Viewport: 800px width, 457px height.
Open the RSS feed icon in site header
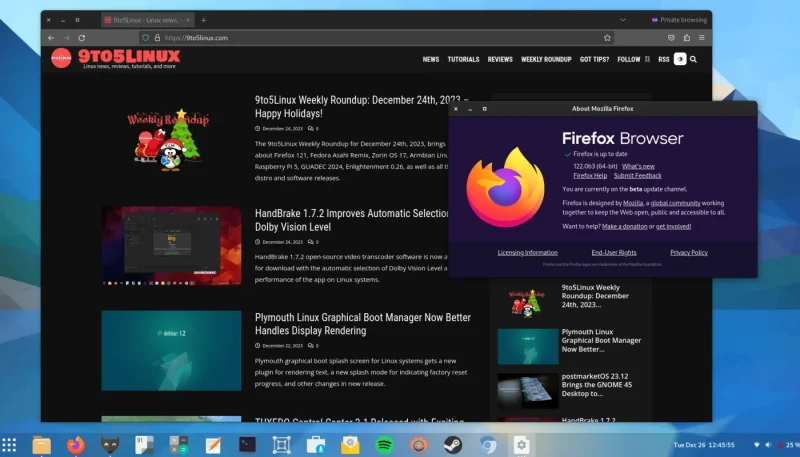tap(663, 59)
